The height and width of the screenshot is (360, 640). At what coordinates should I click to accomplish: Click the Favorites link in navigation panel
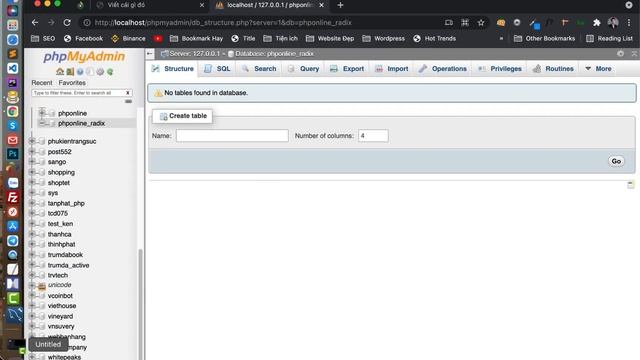tap(72, 83)
